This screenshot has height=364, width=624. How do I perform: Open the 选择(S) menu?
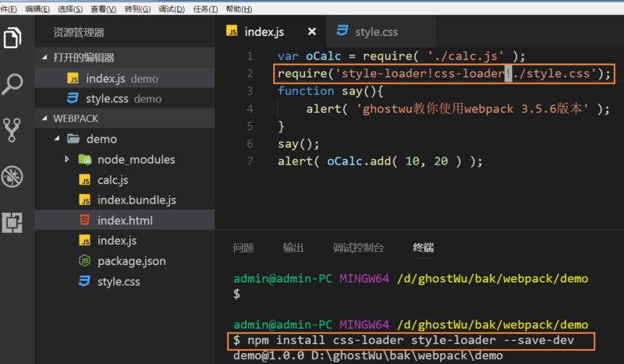click(x=70, y=9)
